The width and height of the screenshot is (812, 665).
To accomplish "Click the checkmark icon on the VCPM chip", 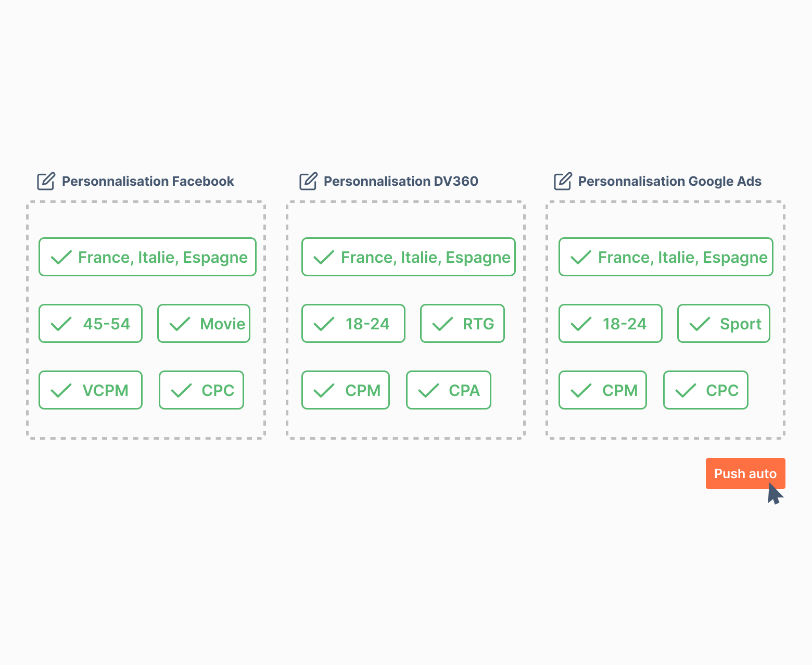I will [x=61, y=391].
